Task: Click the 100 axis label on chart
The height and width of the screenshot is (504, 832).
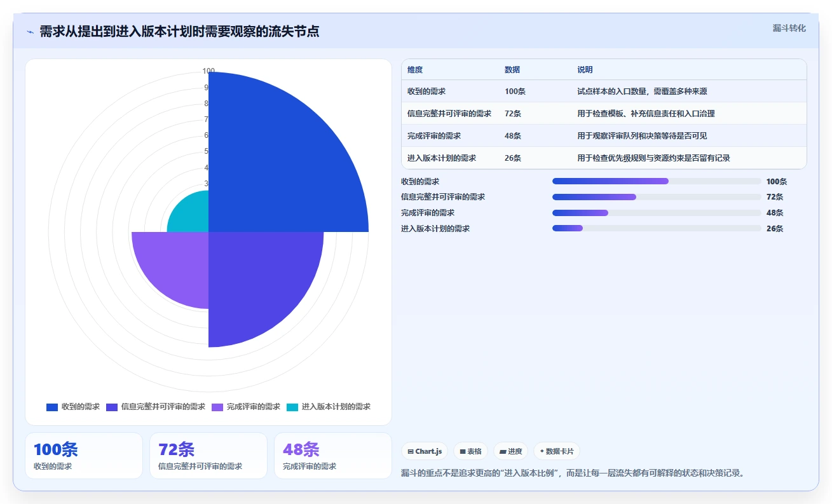Action: (x=208, y=71)
